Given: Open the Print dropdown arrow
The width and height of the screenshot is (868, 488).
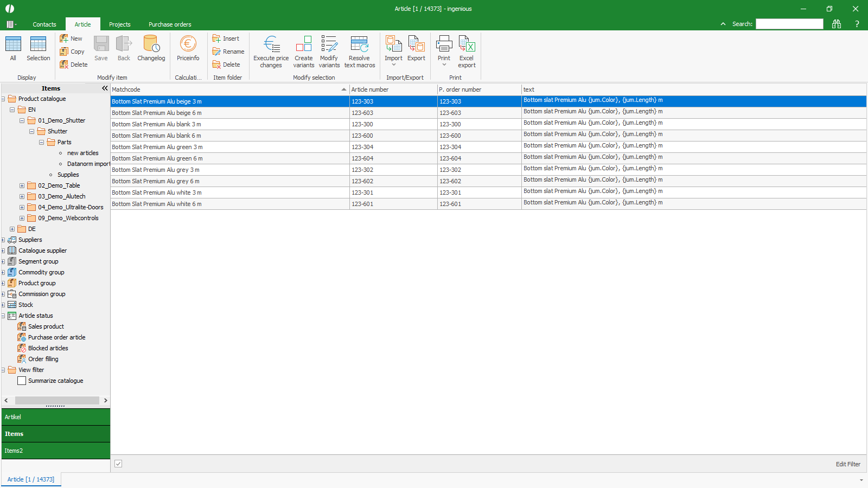Looking at the screenshot, I should 444,65.
